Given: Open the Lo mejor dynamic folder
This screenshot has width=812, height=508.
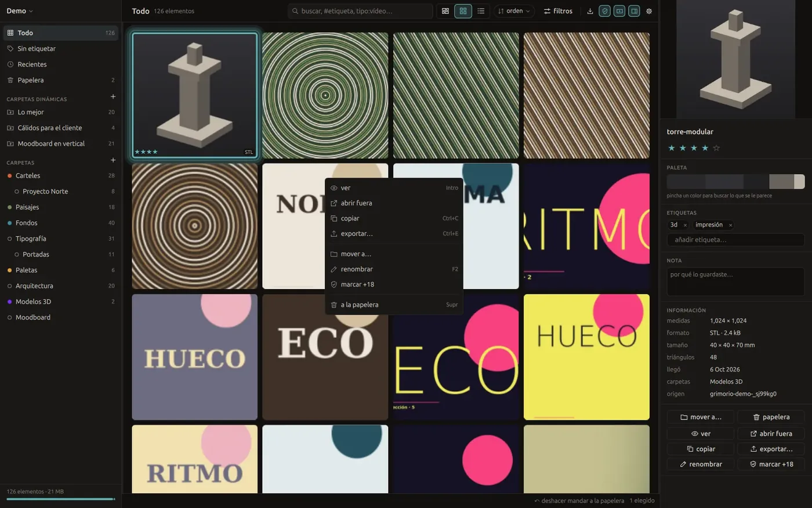Looking at the screenshot, I should (61, 112).
